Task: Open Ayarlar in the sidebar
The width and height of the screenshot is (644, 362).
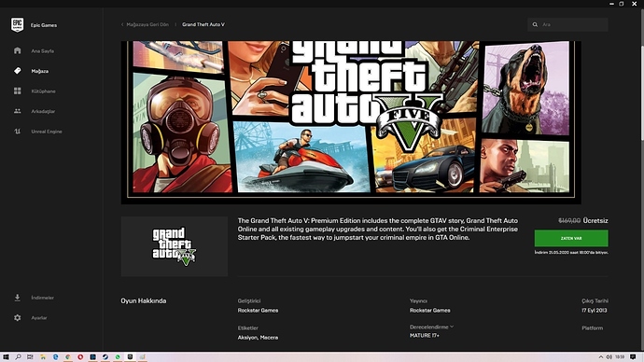Action: [x=39, y=317]
